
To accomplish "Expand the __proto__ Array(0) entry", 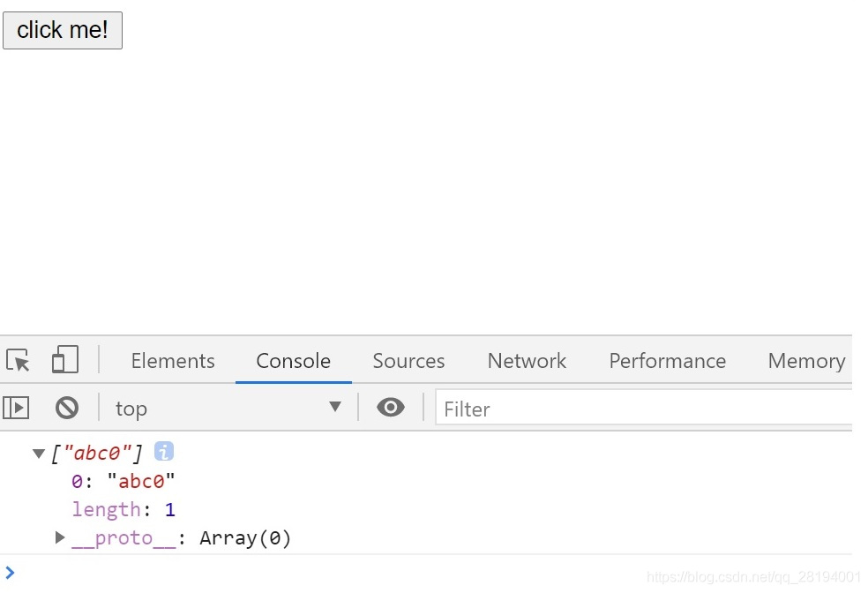I will coord(60,537).
